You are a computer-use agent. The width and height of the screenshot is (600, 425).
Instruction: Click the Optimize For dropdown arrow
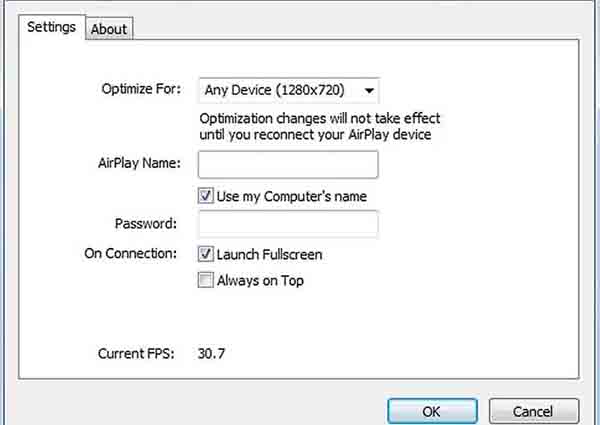click(370, 91)
